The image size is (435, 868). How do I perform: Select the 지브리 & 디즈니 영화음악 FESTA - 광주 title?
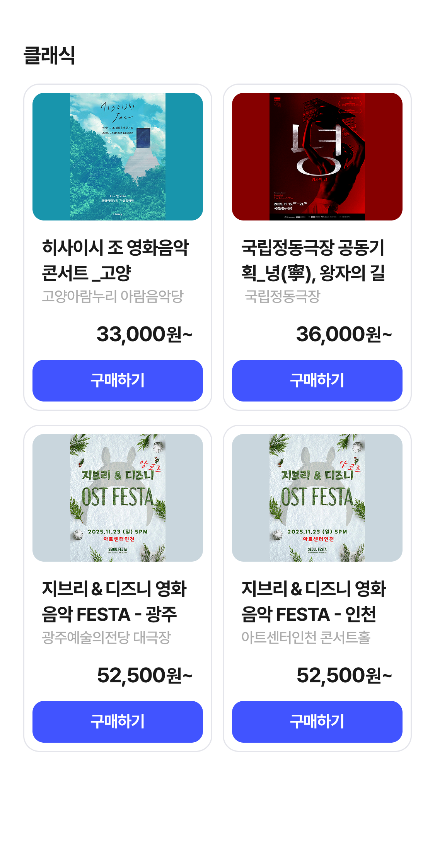[114, 601]
